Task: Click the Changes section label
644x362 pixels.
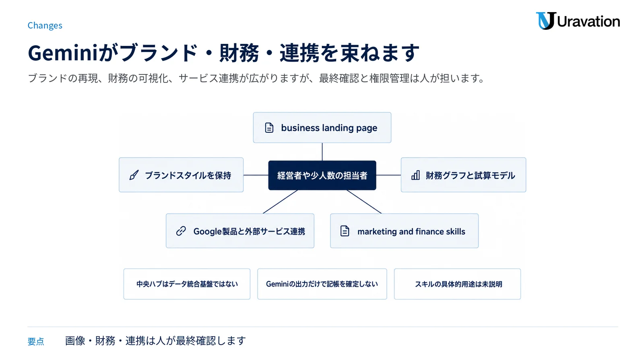Action: point(45,25)
